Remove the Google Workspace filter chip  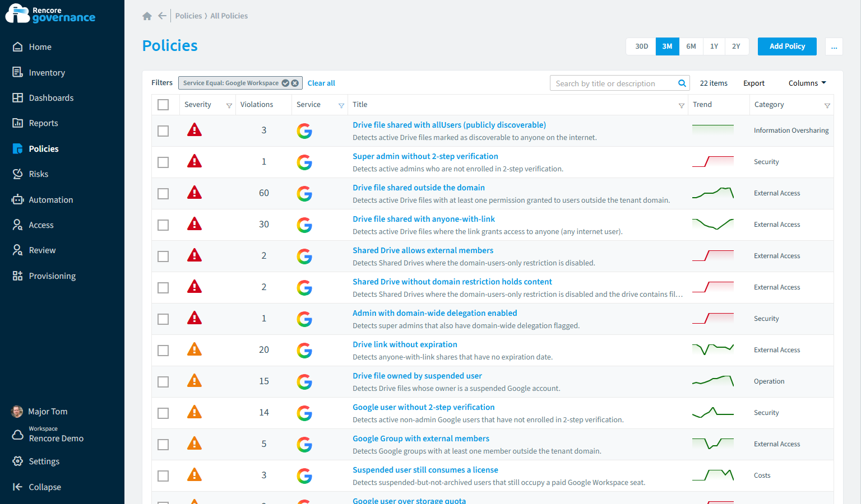tap(295, 83)
